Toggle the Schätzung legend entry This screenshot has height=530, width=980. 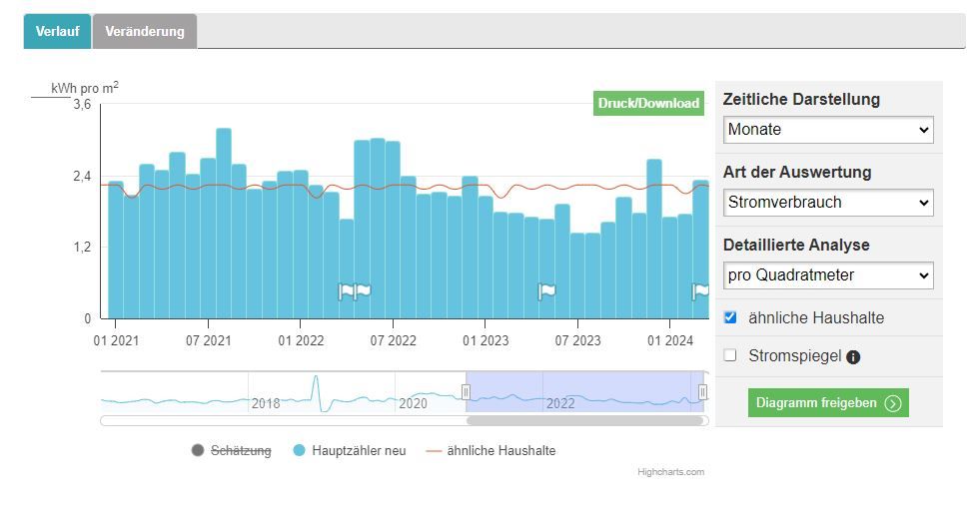tap(231, 451)
